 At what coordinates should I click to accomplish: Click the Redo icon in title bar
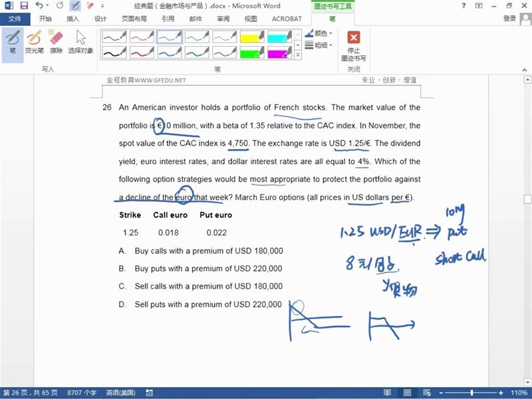(60, 6)
